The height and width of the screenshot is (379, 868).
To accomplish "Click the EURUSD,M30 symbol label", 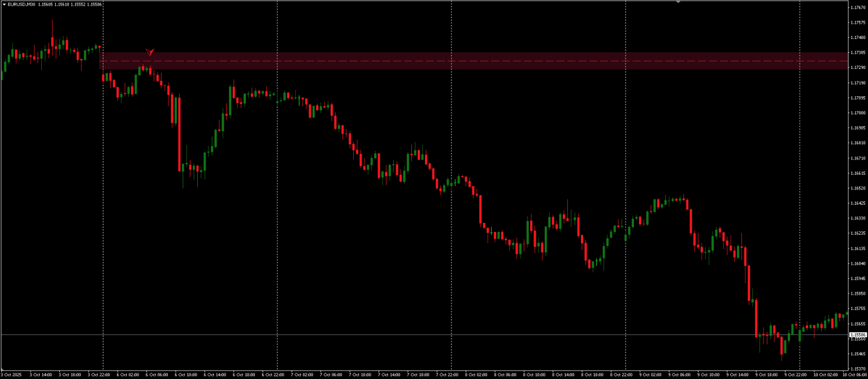I will pyautogui.click(x=21, y=5).
